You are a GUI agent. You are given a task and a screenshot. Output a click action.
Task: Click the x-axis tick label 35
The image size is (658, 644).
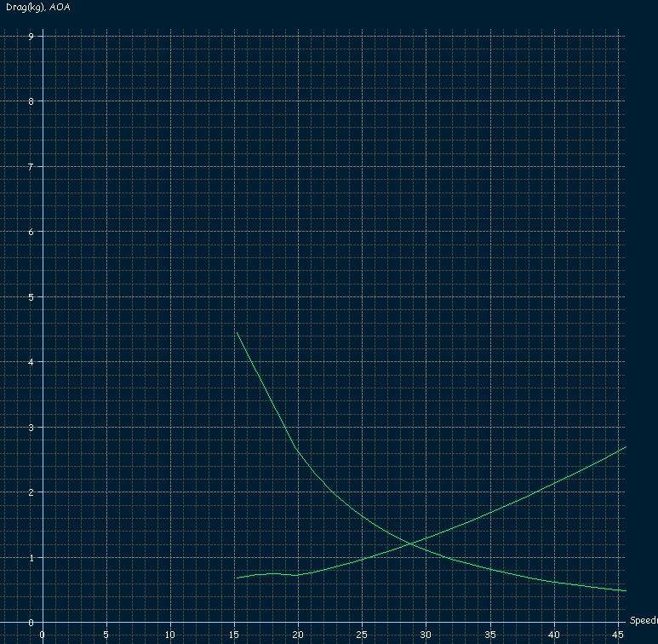click(x=489, y=635)
